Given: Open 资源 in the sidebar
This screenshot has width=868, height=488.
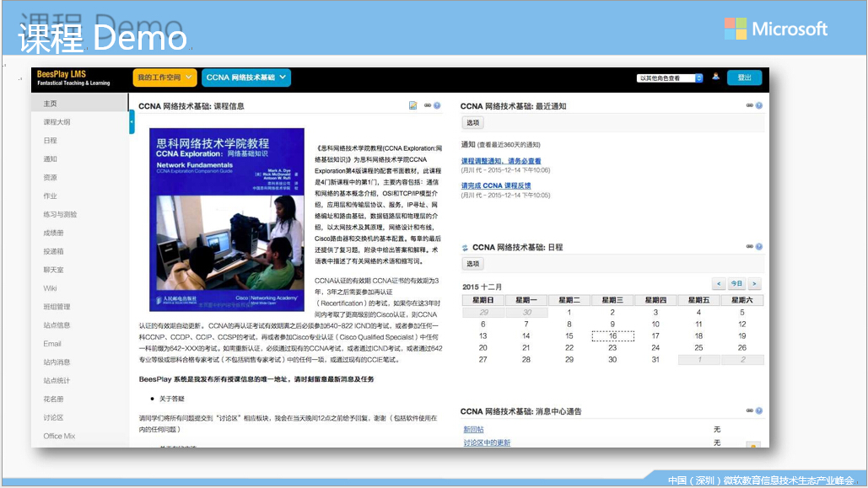Looking at the screenshot, I should [x=51, y=177].
